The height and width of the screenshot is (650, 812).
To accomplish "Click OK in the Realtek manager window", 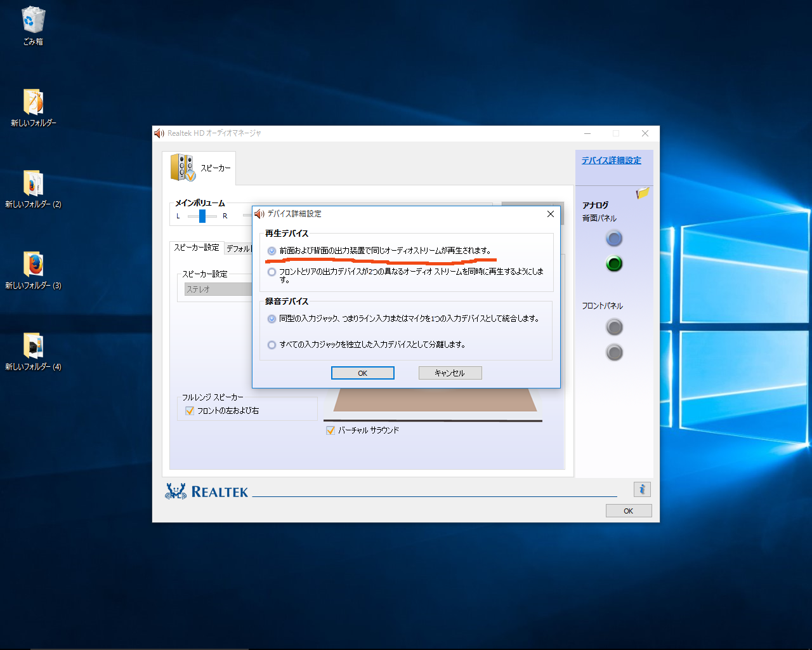I will [629, 511].
